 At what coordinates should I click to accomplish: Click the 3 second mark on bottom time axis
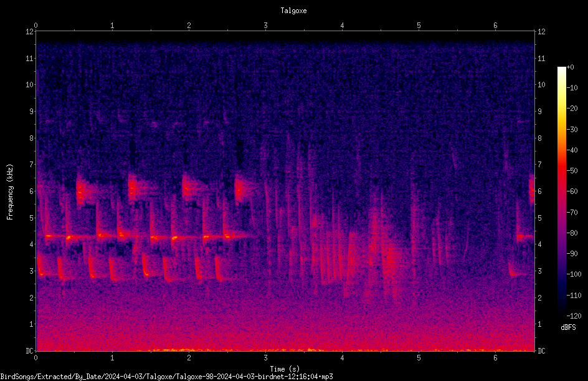265,358
